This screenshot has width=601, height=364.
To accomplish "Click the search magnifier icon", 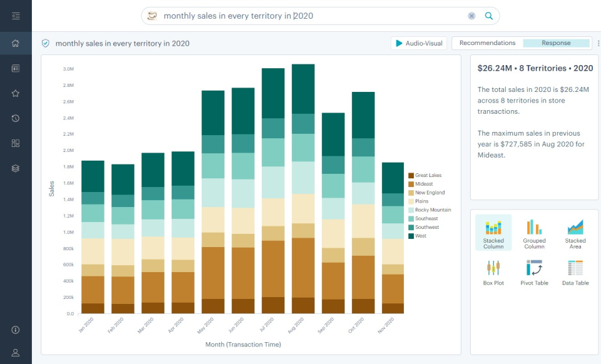I will 489,16.
